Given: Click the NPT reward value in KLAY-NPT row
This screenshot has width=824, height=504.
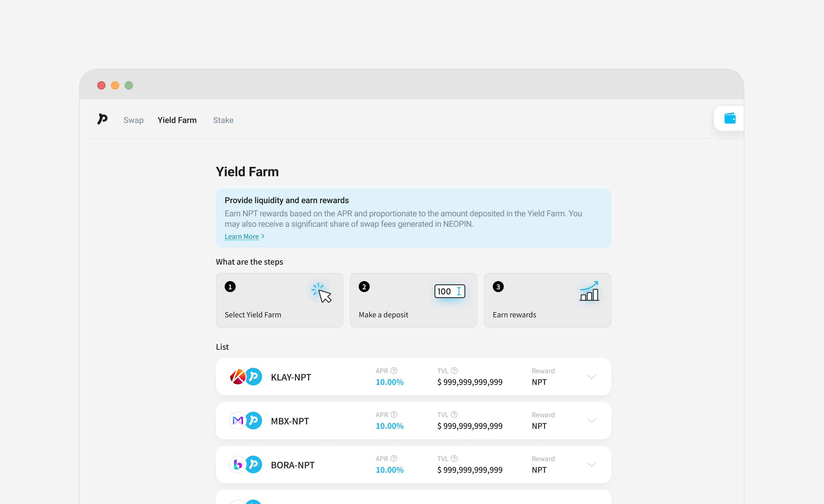Looking at the screenshot, I should tap(539, 382).
